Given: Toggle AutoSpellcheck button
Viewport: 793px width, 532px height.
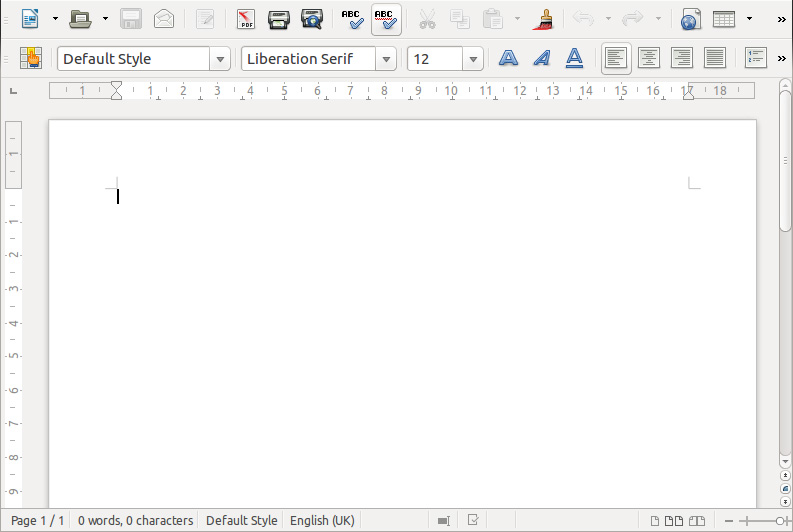Looking at the screenshot, I should 386,19.
